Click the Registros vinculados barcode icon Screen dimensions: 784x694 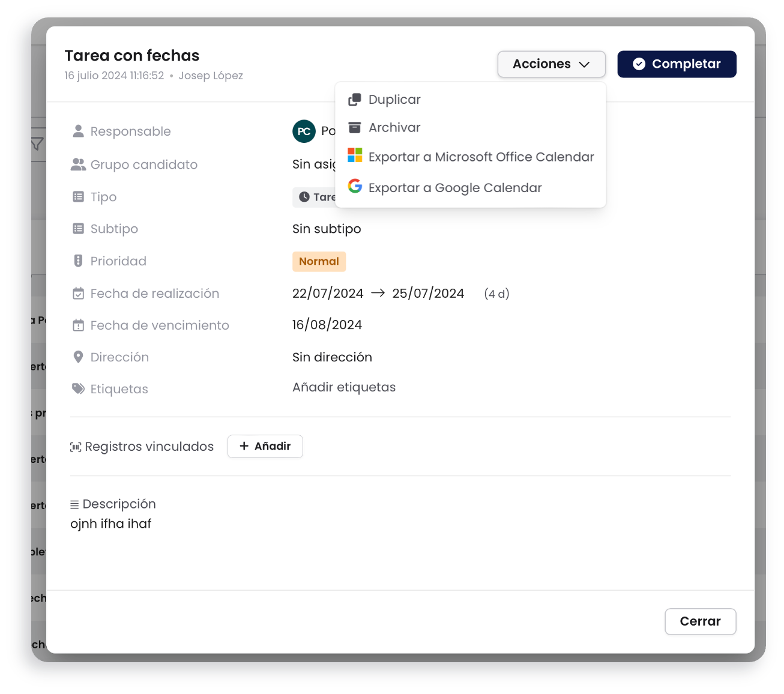point(76,447)
